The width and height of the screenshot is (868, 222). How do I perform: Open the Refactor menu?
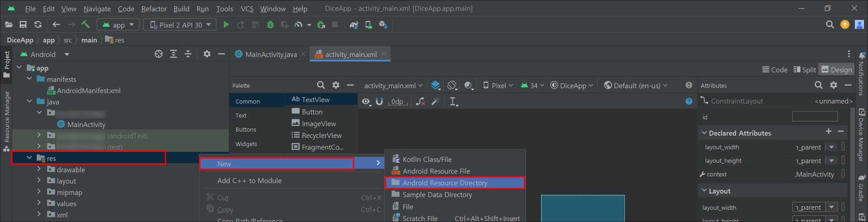click(154, 9)
